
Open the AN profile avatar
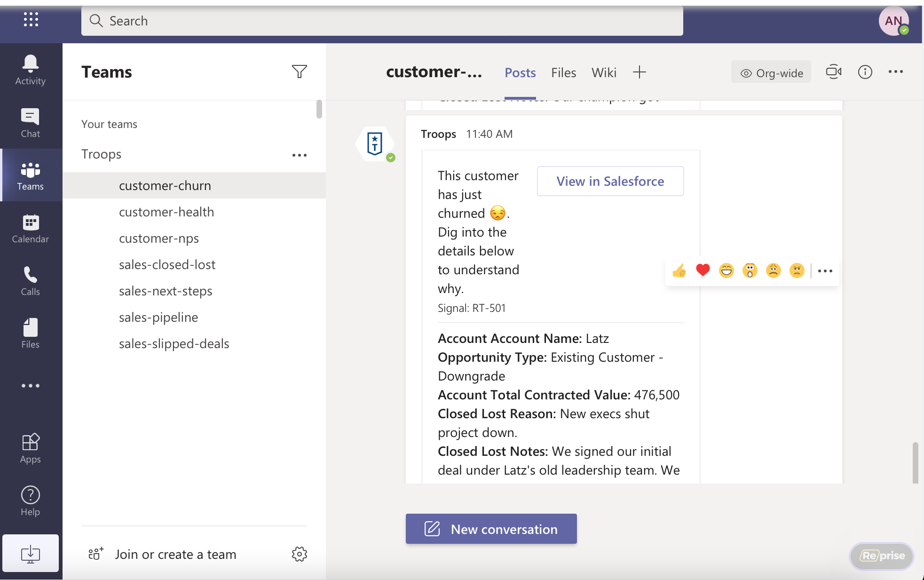pyautogui.click(x=893, y=21)
